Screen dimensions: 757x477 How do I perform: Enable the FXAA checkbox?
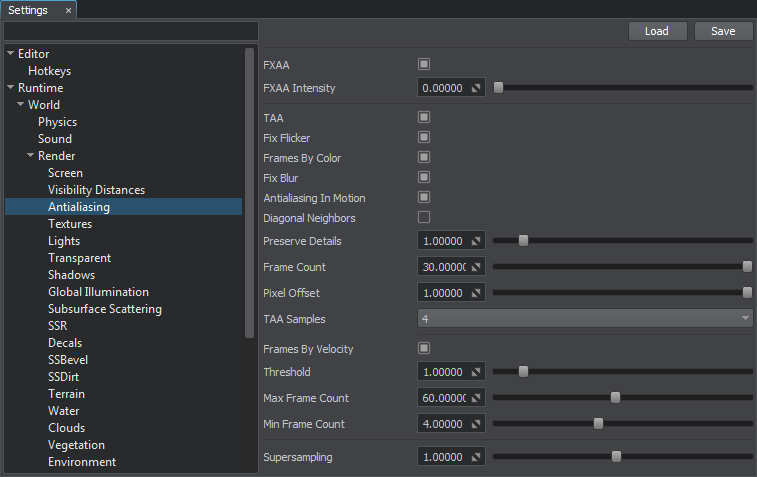coord(424,64)
